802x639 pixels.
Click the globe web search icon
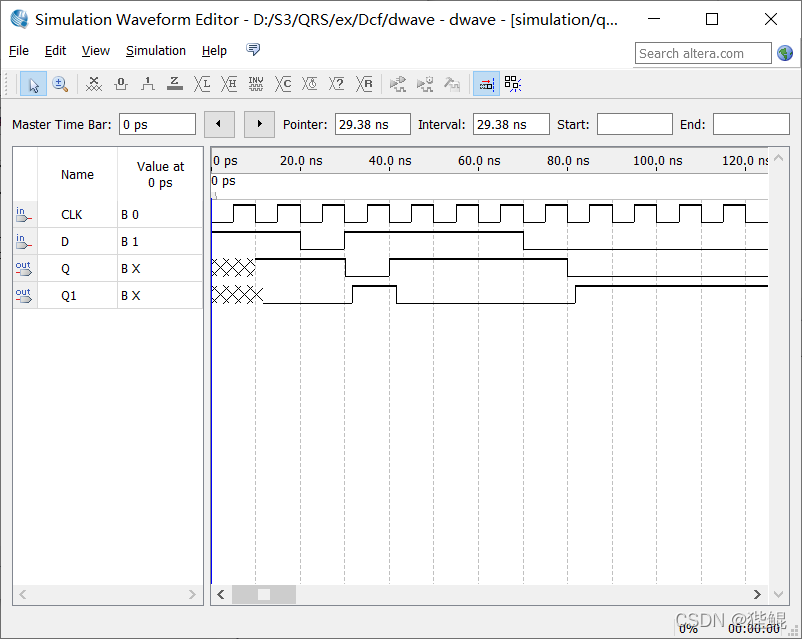tap(785, 53)
